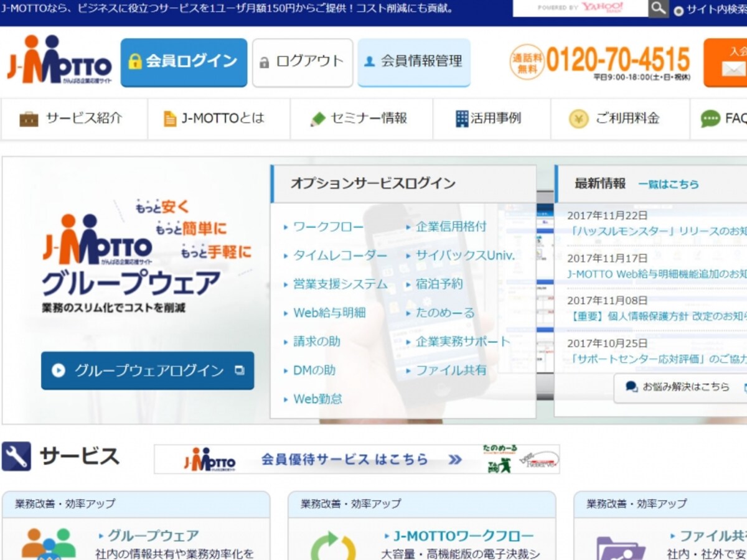Image resolution: width=747 pixels, height=560 pixels.
Task: Click people icon in グループウェア card
Action: coord(49,544)
